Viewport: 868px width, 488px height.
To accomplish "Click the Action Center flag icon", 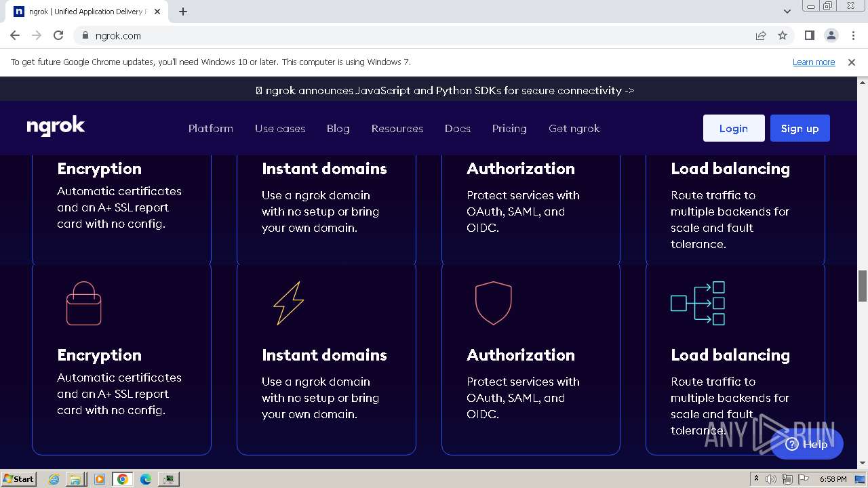I will click(803, 479).
